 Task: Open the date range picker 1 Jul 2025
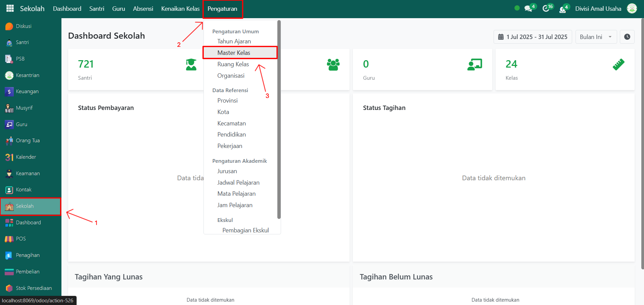[x=532, y=37]
